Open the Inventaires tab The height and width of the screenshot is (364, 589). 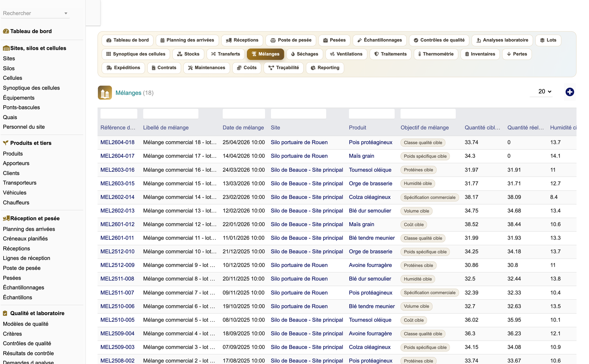point(480,54)
